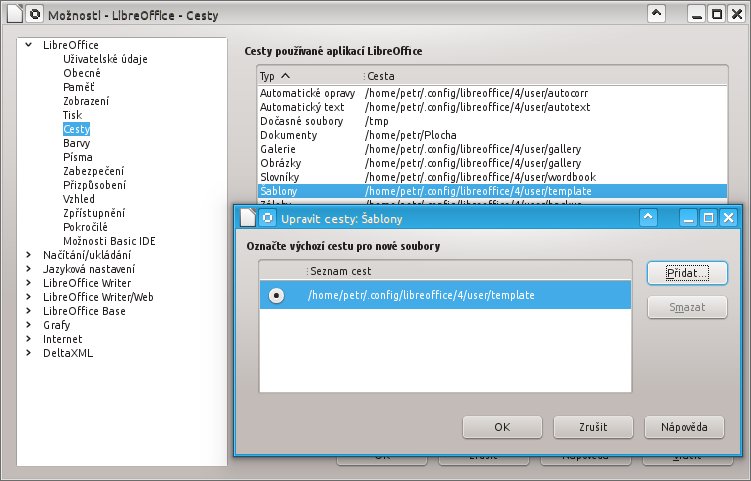This screenshot has height=481, width=751.
Task: Select the Galerie path row
Action: click(492, 149)
